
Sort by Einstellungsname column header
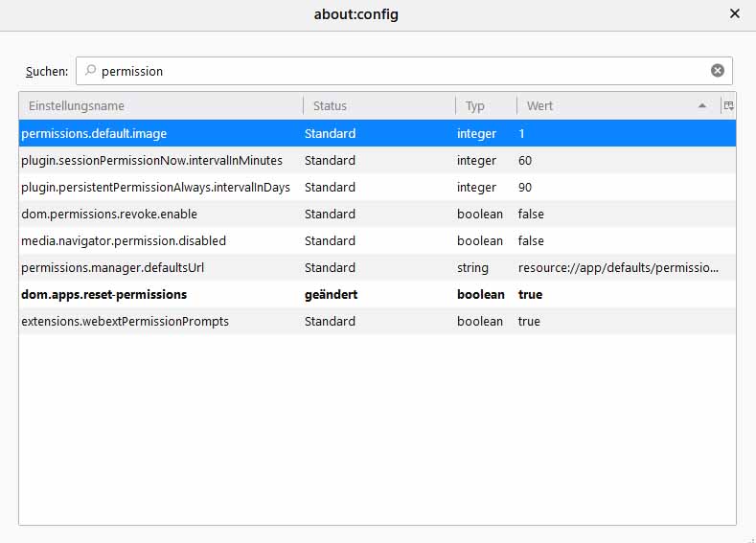[x=161, y=105]
